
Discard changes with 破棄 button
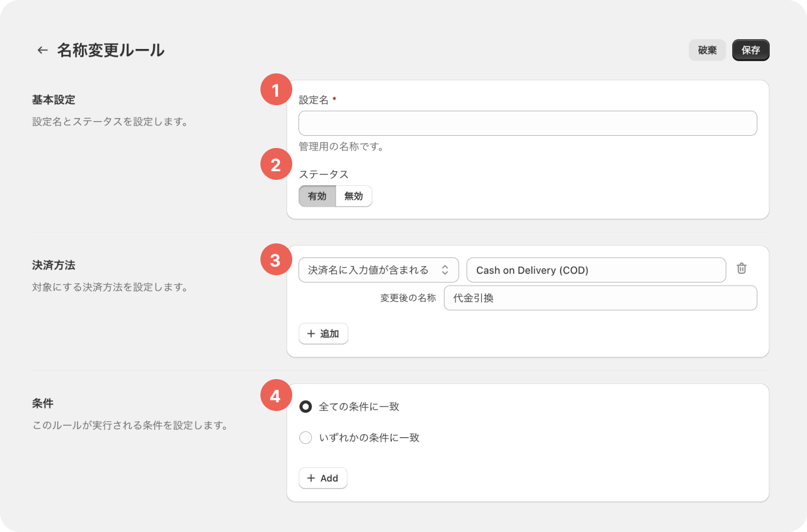(x=707, y=50)
